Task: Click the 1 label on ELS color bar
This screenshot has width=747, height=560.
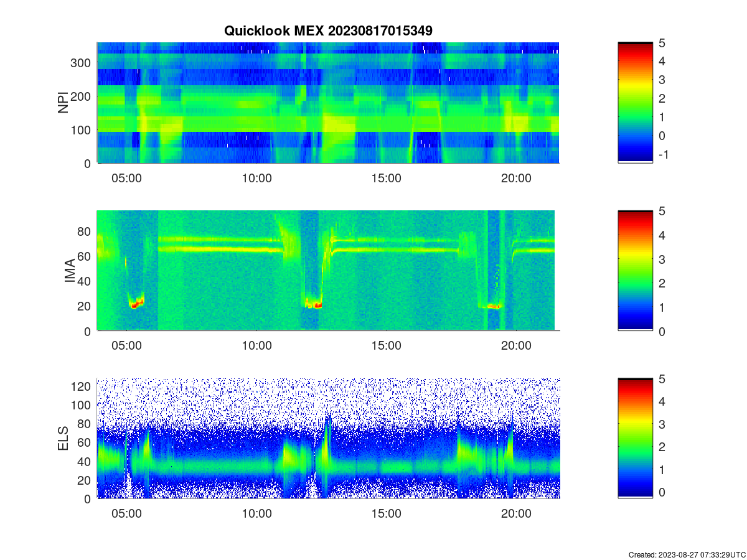Action: click(662, 469)
